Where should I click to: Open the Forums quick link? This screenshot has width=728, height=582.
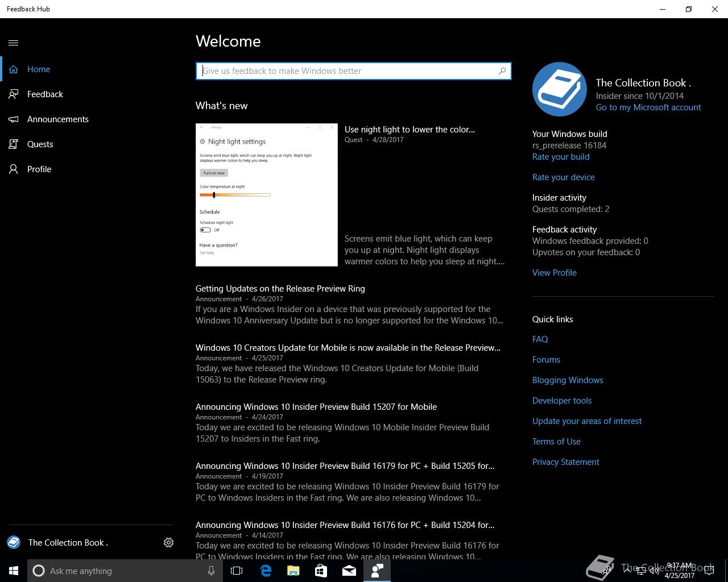coord(546,360)
